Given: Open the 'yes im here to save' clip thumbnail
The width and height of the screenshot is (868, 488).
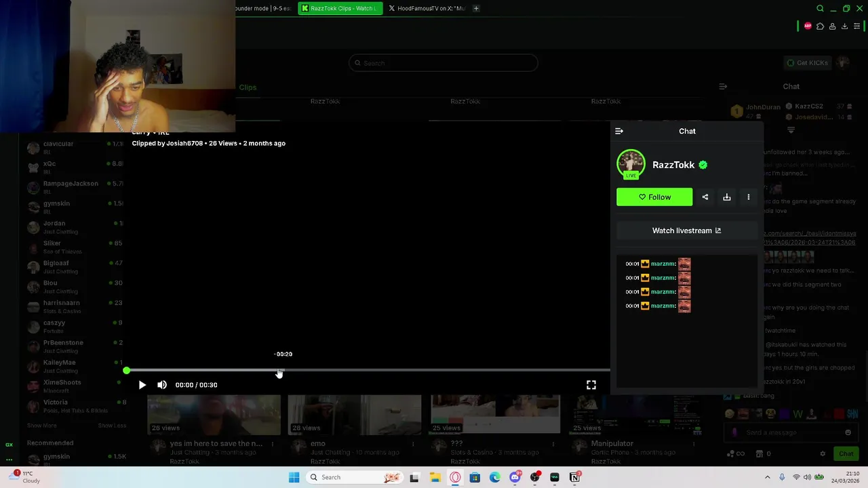Looking at the screenshot, I should coord(214,415).
